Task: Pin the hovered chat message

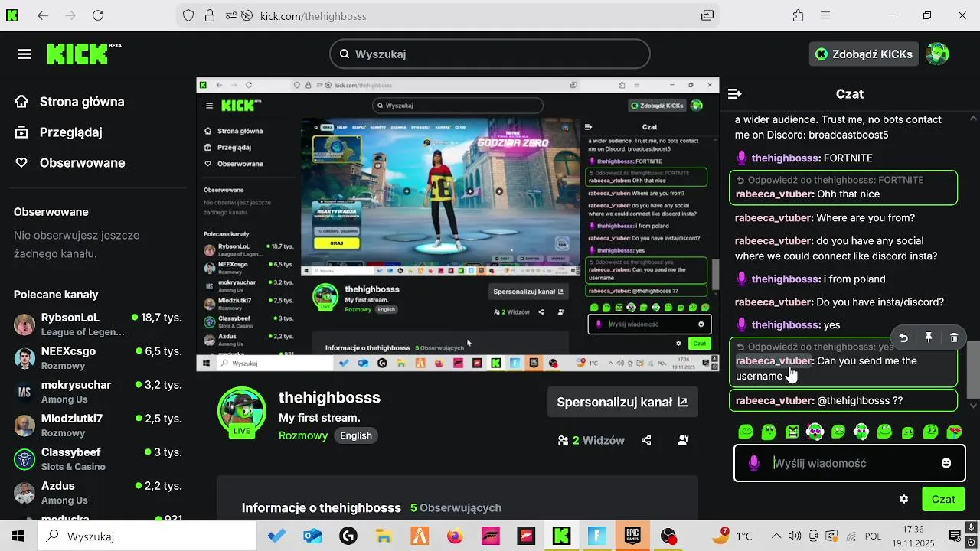Action: 928,337
